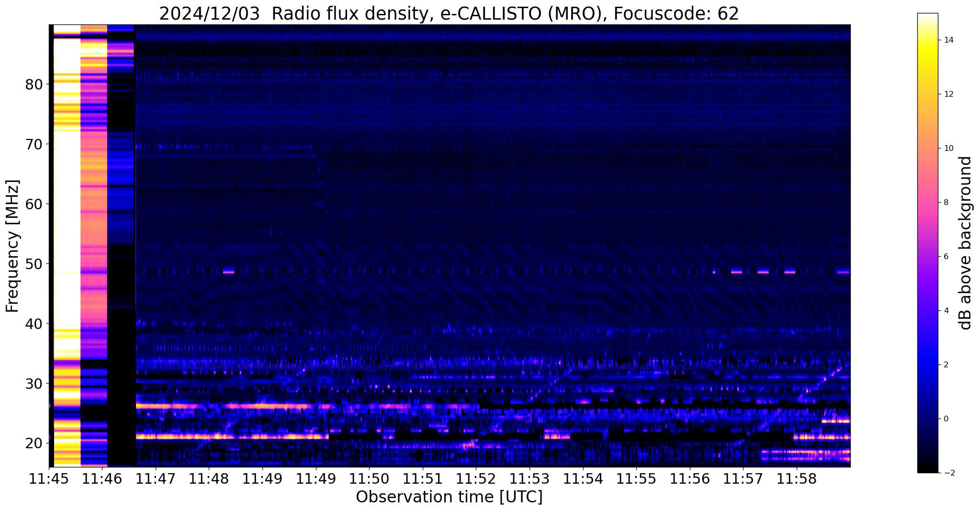Viewport: 980px width, 511px height.
Task: Select the 11:48 time tick label
Action: tap(209, 479)
